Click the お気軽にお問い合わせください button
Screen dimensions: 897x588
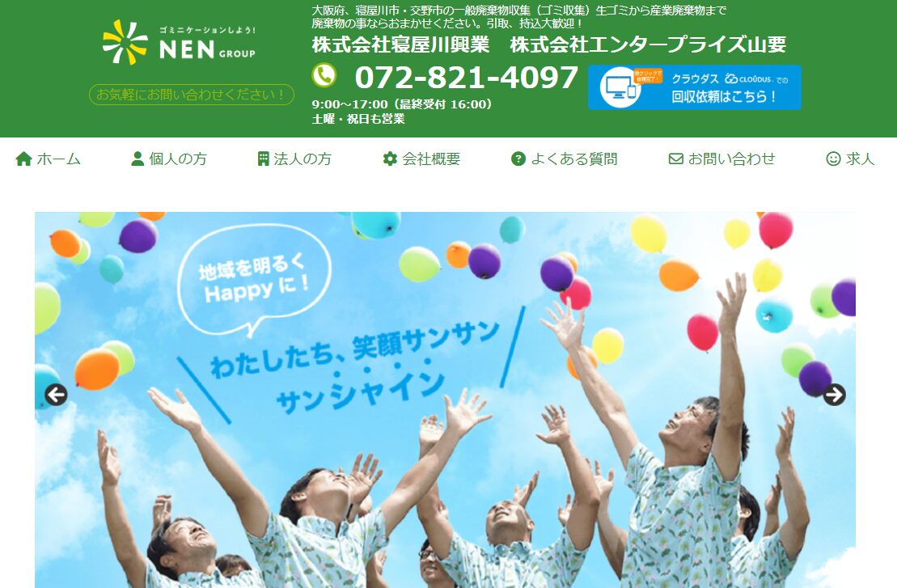pos(192,95)
